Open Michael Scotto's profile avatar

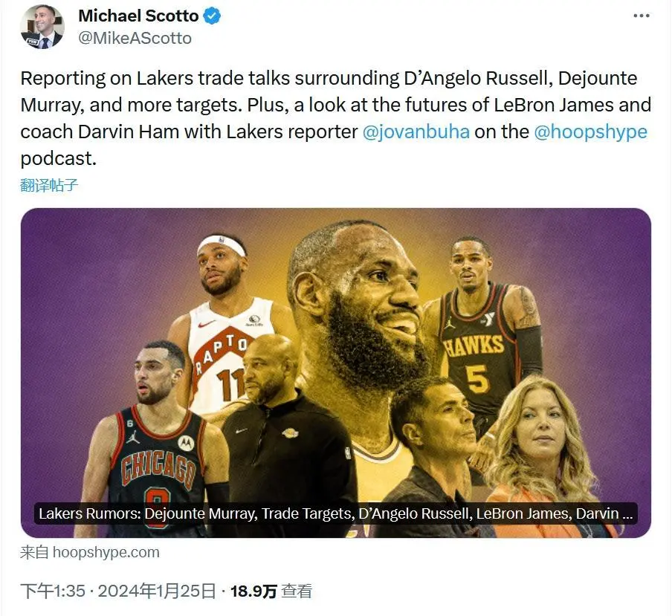[x=42, y=27]
